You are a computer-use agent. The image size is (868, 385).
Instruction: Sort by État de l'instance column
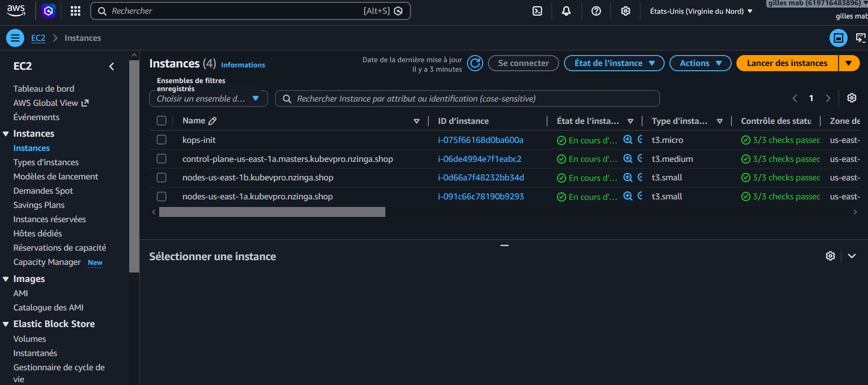point(630,121)
